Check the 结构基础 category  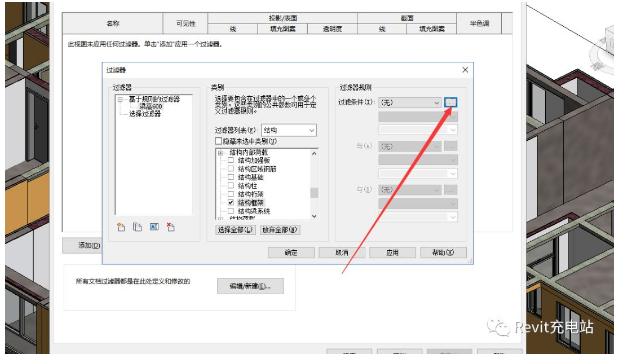tap(231, 177)
